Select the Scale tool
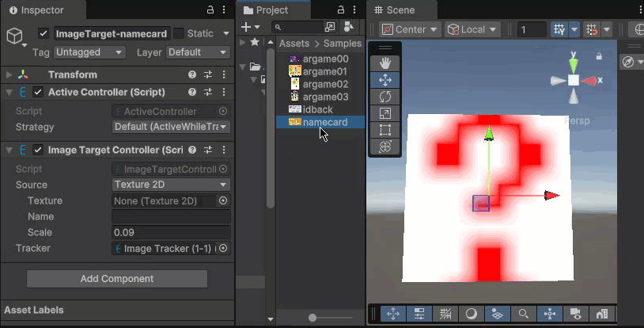The image size is (644, 328). click(x=385, y=113)
